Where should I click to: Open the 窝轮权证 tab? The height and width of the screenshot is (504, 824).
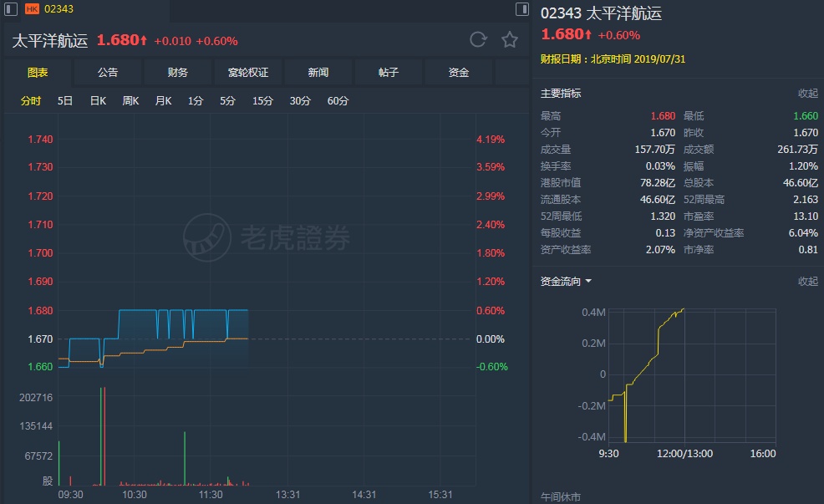click(248, 73)
